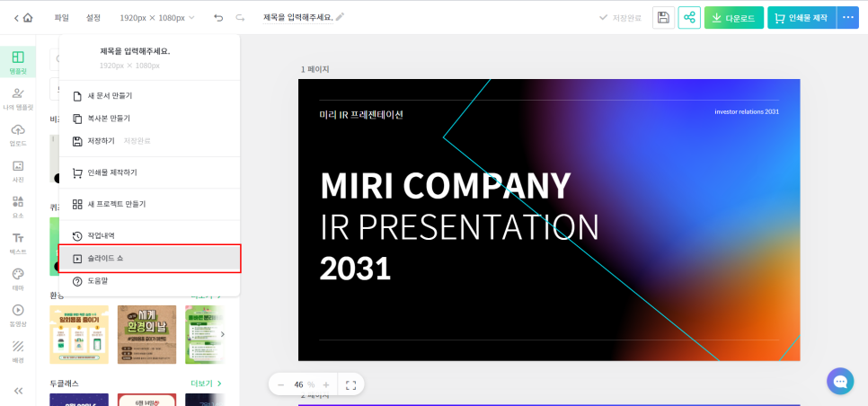Click the 다운로드 button
Viewport: 868px width, 406px height.
click(733, 18)
